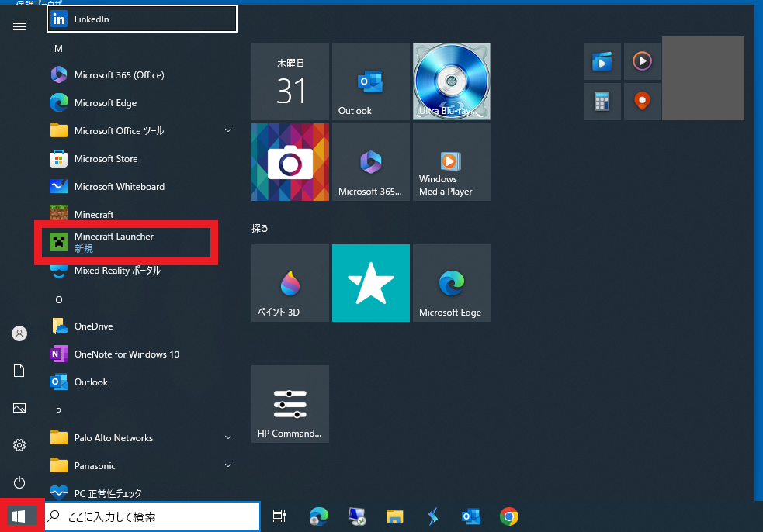Open the ペイント 3D tile
The image size is (763, 532).
pos(290,283)
